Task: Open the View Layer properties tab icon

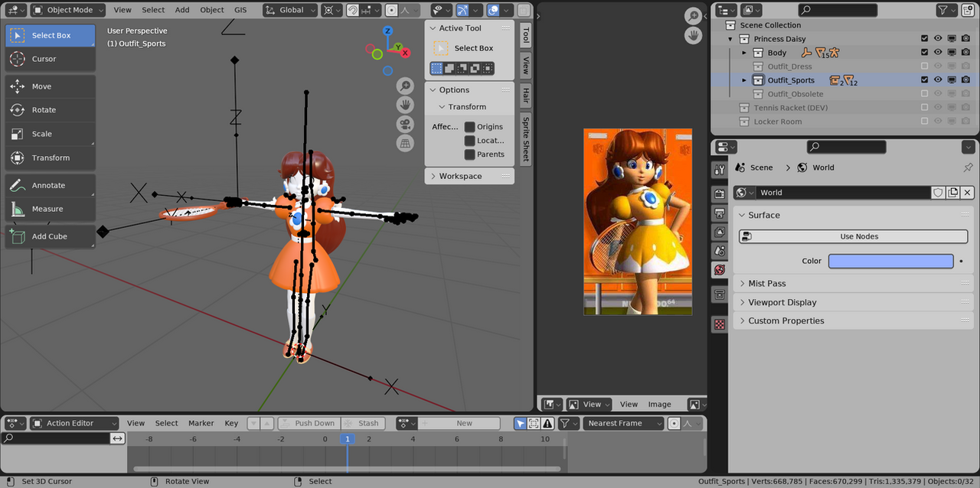Action: tap(720, 232)
